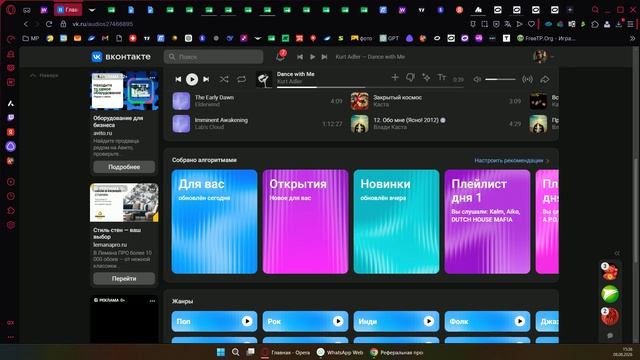The width and height of the screenshot is (640, 360).
Task: Add Dance with Me to my music
Action: click(x=395, y=77)
